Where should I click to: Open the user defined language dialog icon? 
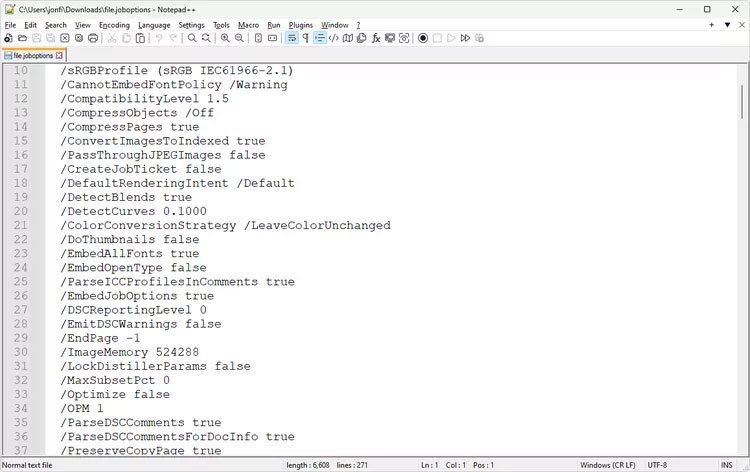[x=333, y=38]
